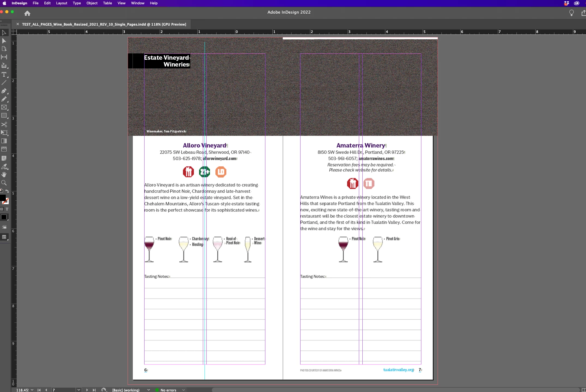Pick the Scissors tool
586x392 pixels.
click(x=4, y=124)
